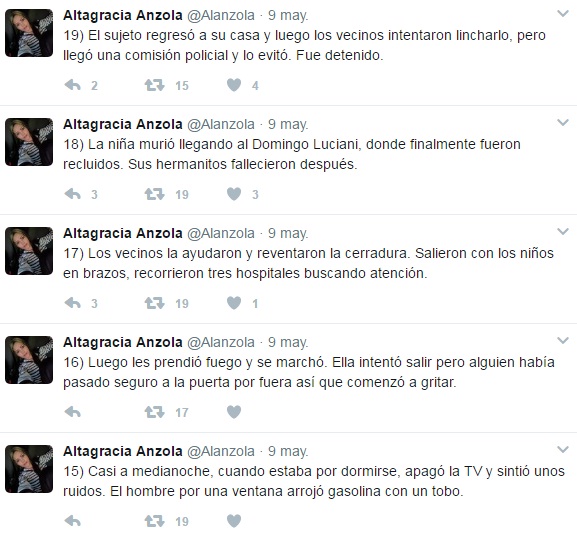Open profile picture beside tweet 18
The image size is (577, 536).
[x=29, y=142]
